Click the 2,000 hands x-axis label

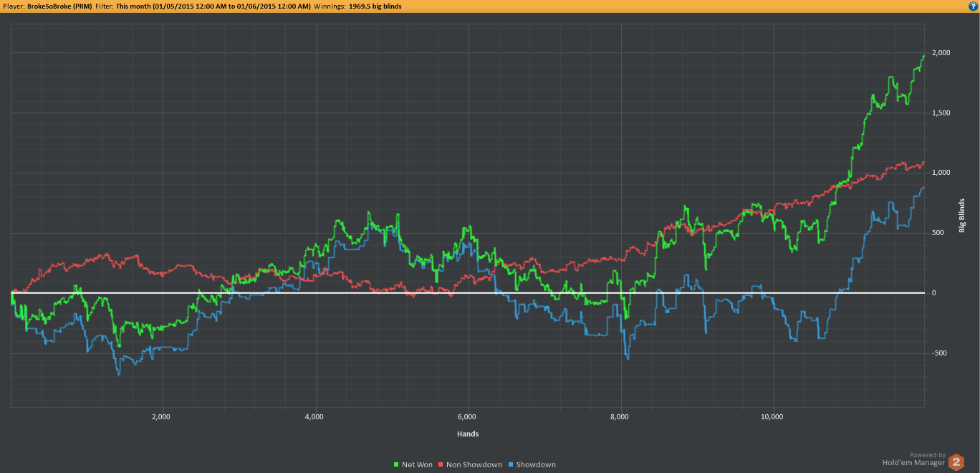point(161,416)
